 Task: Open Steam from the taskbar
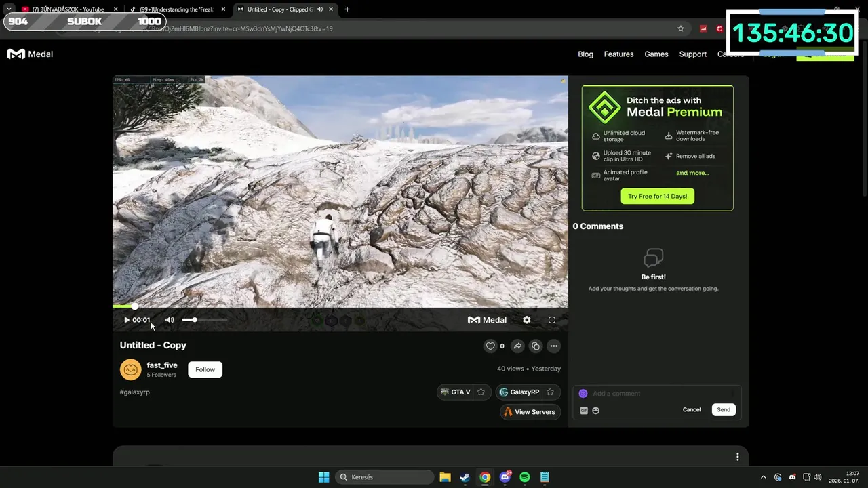[465, 477]
